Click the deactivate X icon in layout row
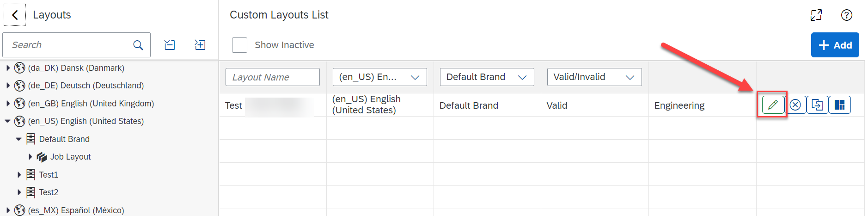868x216 pixels. (x=795, y=105)
